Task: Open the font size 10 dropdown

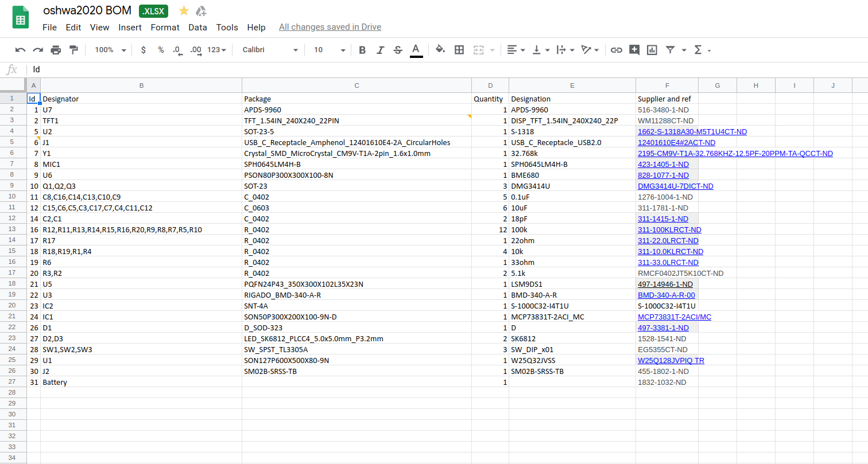Action: click(x=330, y=50)
